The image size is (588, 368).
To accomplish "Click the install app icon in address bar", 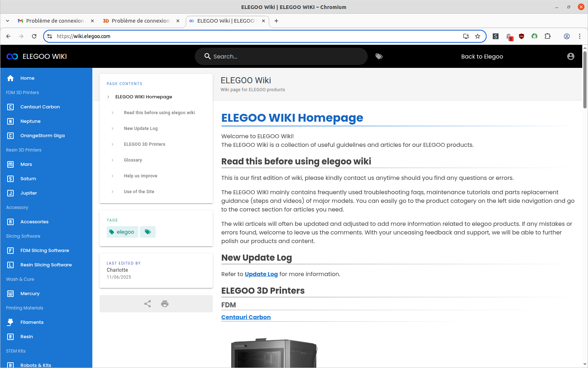I will 466,36.
